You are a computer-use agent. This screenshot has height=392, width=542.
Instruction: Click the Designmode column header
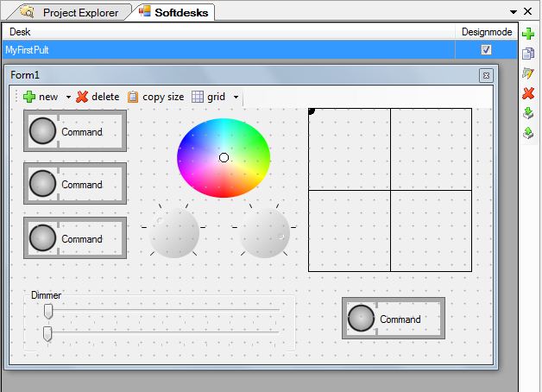[x=487, y=32]
